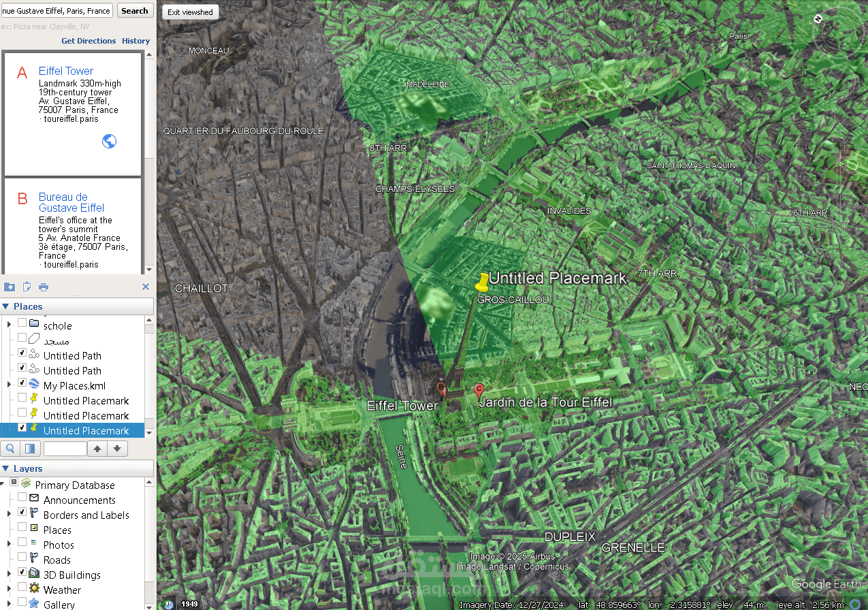
Task: Click the move up arrow button
Action: (97, 449)
